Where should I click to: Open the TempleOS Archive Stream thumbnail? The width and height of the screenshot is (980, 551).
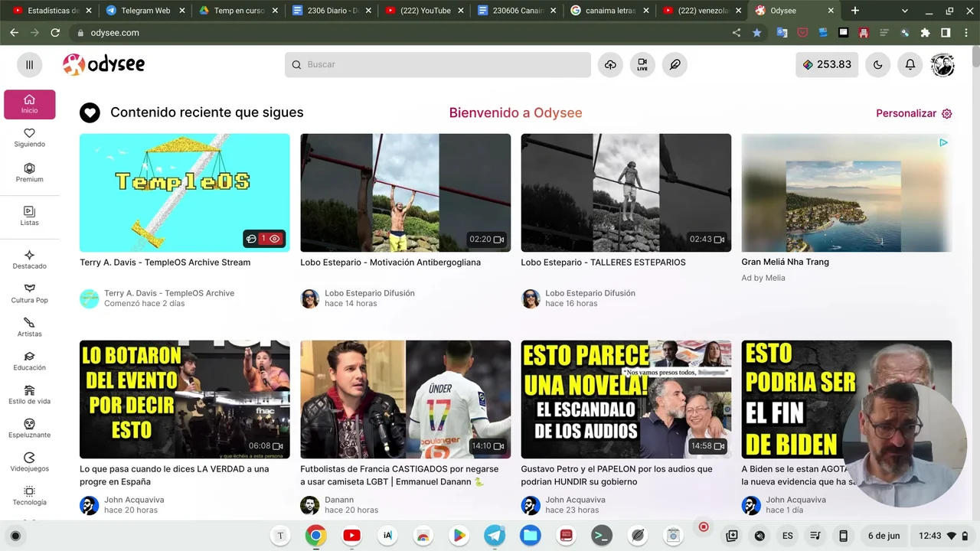185,193
